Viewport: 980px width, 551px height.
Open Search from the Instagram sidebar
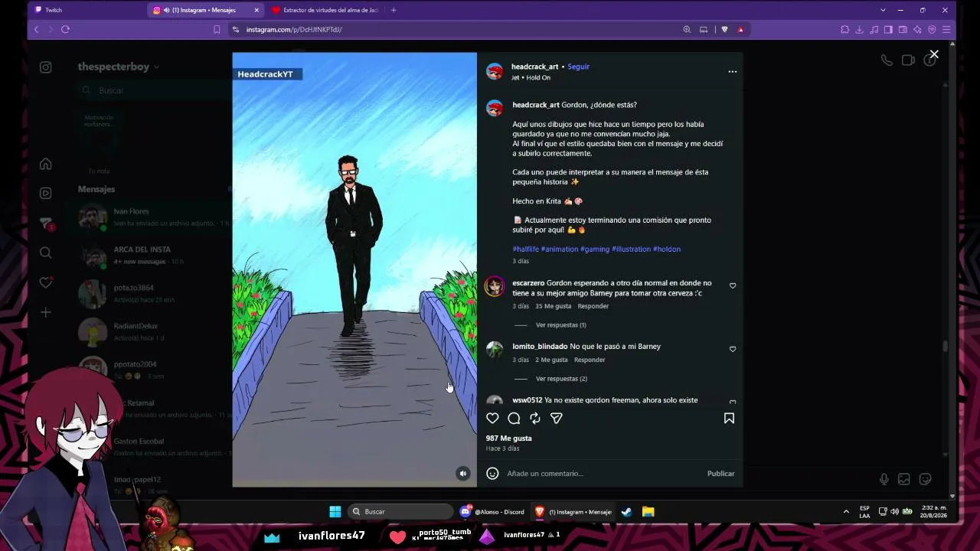(46, 253)
